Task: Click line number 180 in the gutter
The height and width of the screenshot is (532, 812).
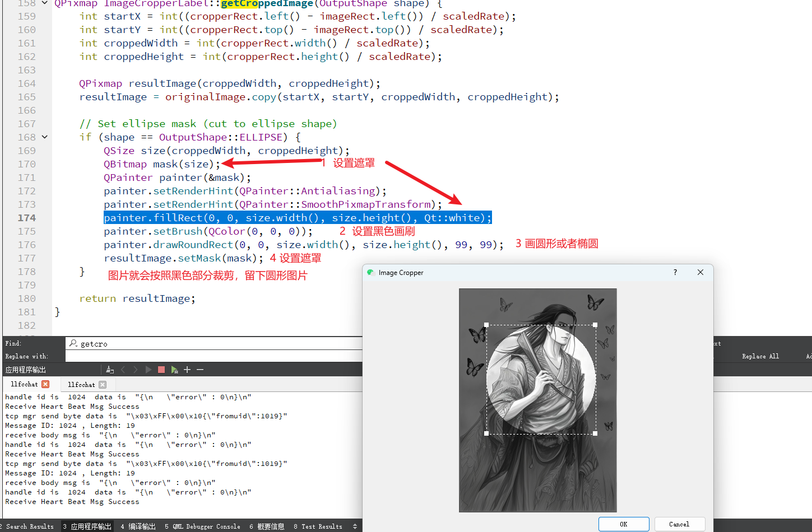Action: point(26,298)
